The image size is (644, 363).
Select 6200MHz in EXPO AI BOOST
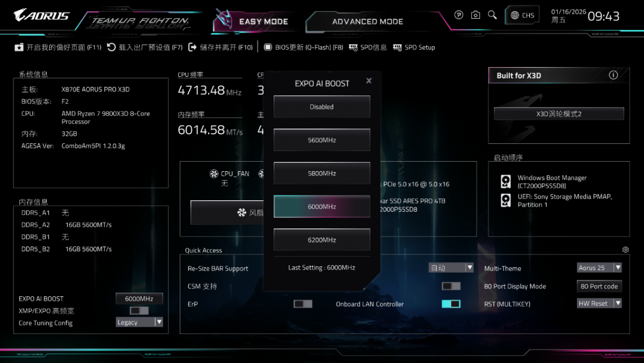click(322, 240)
